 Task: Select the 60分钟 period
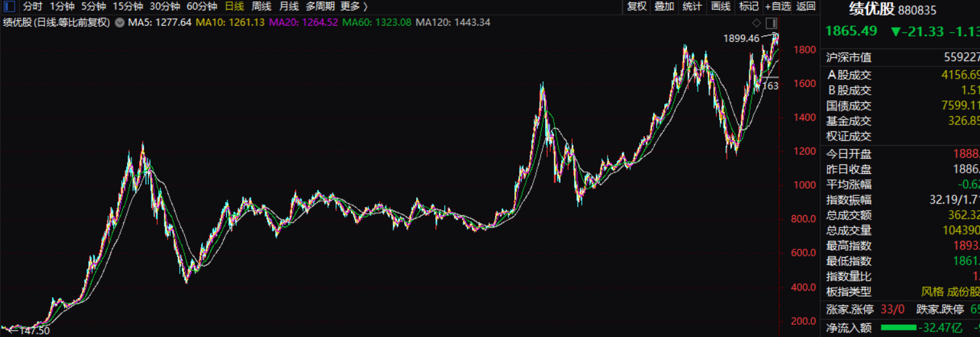(x=202, y=6)
